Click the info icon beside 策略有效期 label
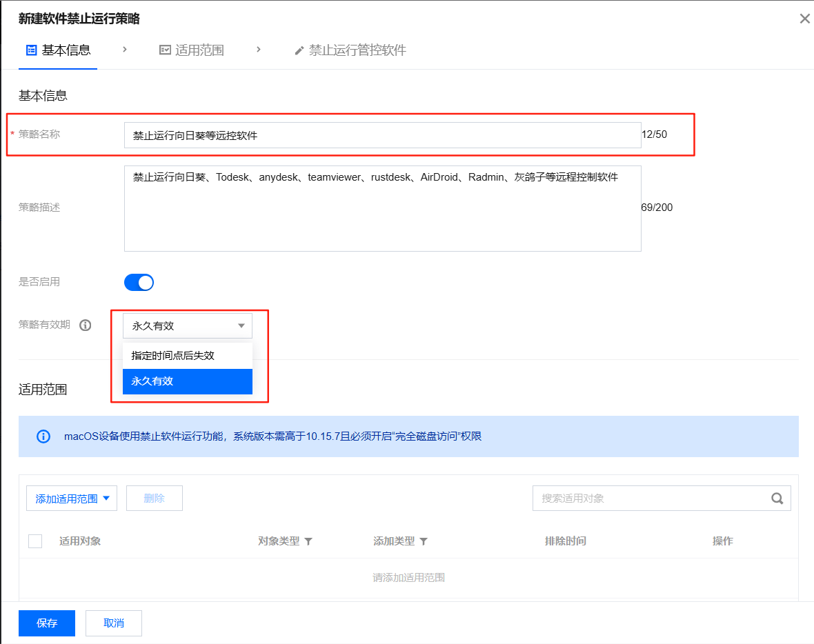The height and width of the screenshot is (644, 814). pos(85,325)
